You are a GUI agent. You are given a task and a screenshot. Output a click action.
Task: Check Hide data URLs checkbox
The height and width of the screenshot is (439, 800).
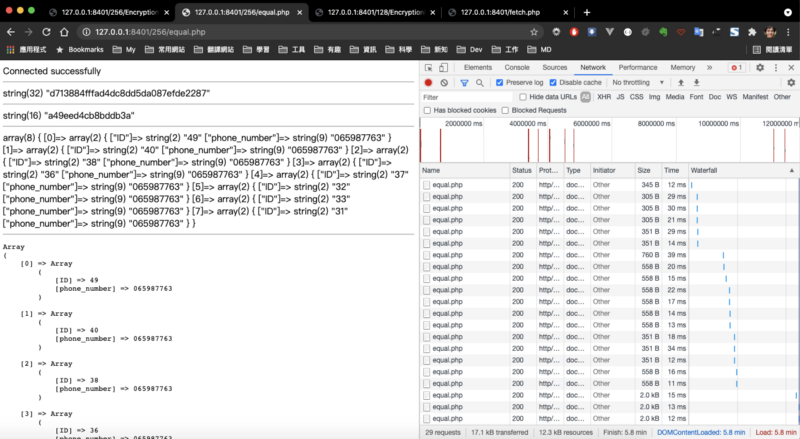(x=522, y=97)
